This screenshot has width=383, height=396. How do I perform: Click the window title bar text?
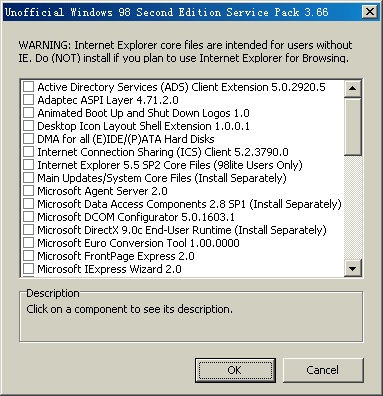tap(167, 12)
